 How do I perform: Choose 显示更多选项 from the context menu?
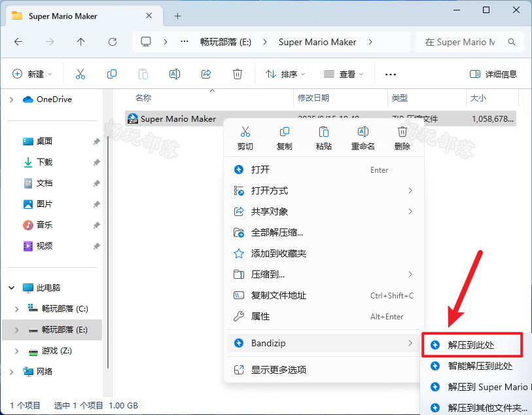[x=324, y=370]
